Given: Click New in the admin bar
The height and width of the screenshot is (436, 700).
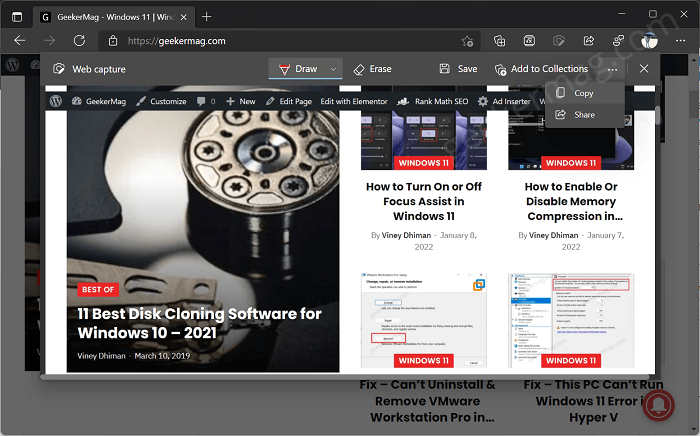Looking at the screenshot, I should [x=241, y=101].
